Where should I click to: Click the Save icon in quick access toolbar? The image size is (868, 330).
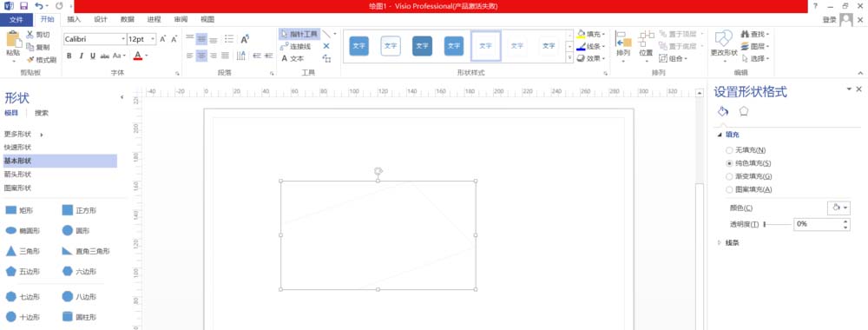point(23,5)
